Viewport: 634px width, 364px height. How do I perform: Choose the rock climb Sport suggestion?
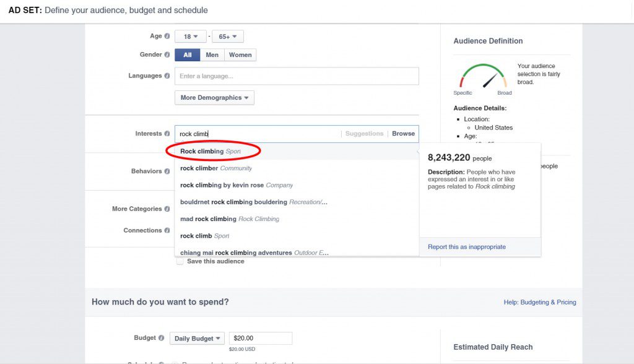pos(297,236)
